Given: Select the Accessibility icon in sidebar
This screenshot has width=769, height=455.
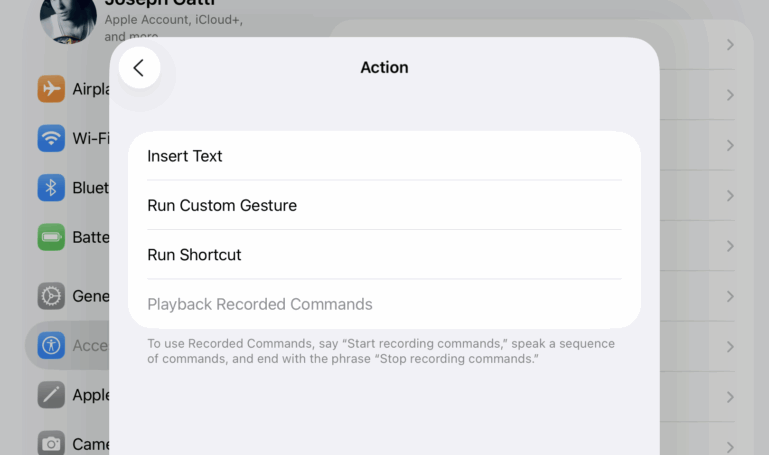Looking at the screenshot, I should (51, 346).
